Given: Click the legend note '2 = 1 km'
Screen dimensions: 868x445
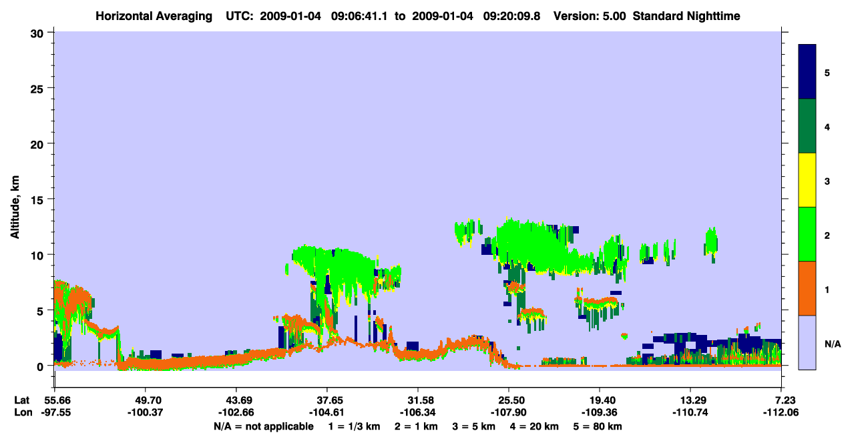Looking at the screenshot, I should click(x=417, y=426).
